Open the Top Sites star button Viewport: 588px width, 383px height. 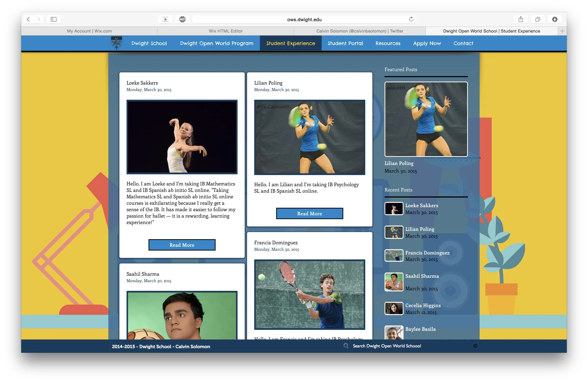tap(165, 19)
